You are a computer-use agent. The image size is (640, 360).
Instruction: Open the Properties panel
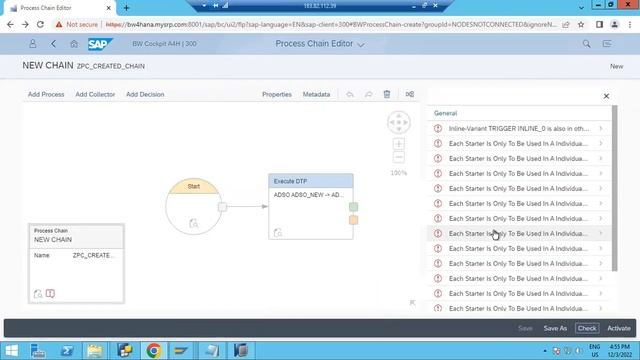click(x=277, y=94)
